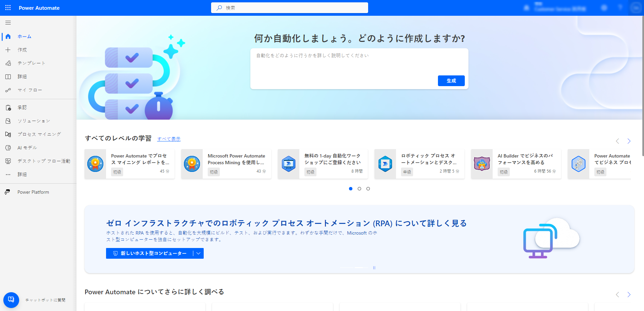Select the first learning carousel page dot
This screenshot has height=311, width=644.
351,189
